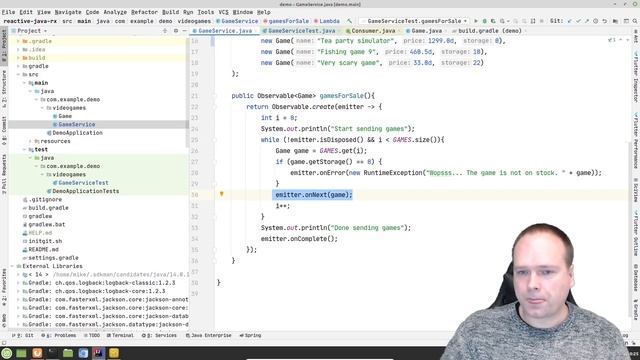Select DemoApplication in project tree
The height and width of the screenshot is (360, 640).
(x=77, y=133)
